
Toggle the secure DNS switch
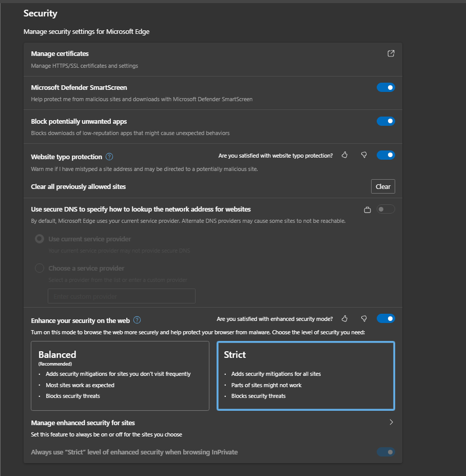point(385,209)
